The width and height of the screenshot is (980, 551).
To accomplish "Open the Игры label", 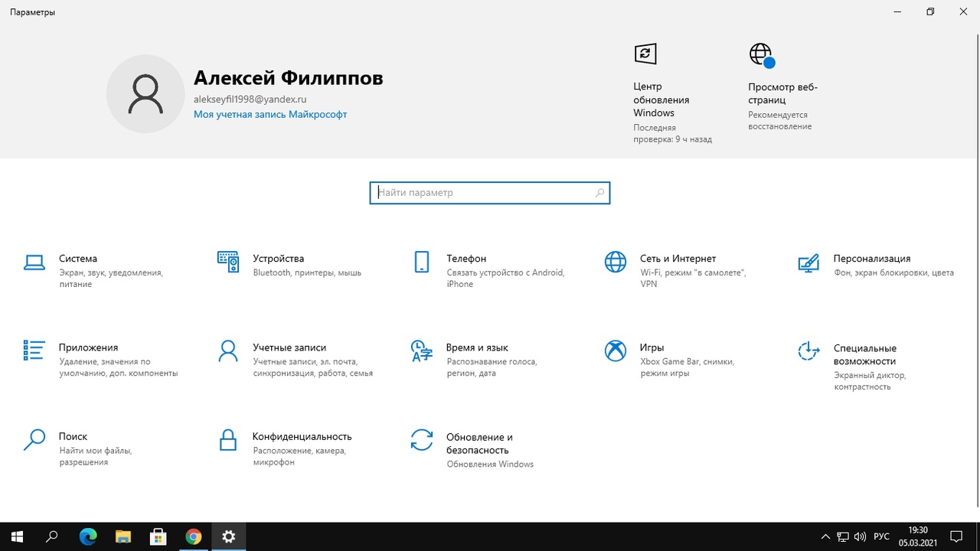I will 652,347.
